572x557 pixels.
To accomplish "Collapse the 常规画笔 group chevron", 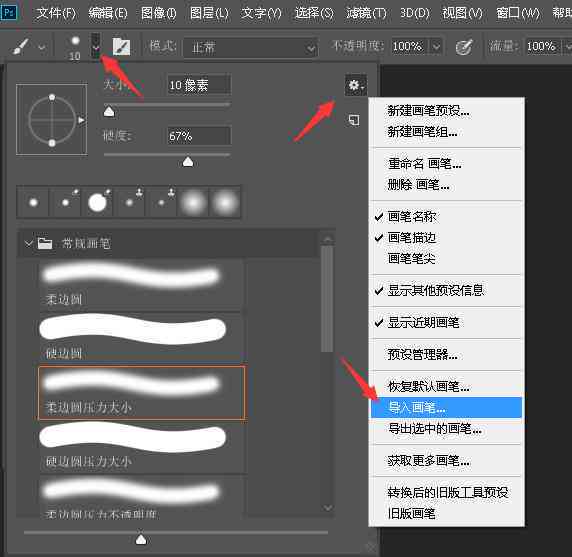I will pos(28,243).
